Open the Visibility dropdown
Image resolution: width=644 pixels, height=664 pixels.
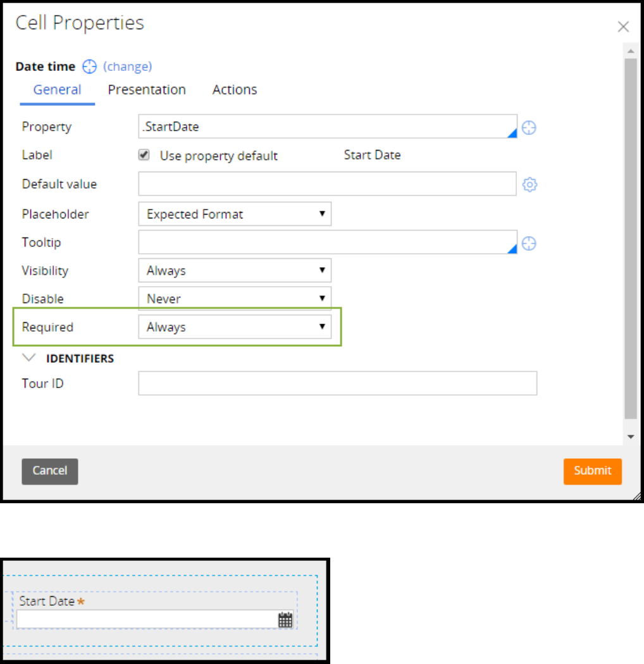point(235,271)
